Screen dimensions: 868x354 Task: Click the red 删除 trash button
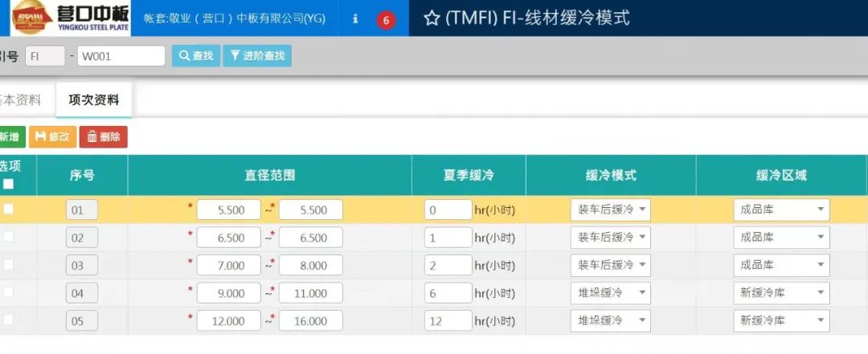103,136
